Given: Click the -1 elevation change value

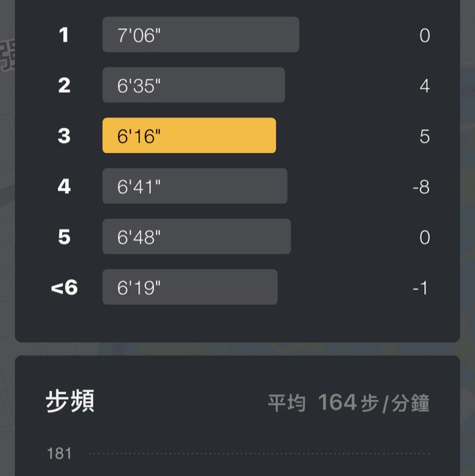Looking at the screenshot, I should 421,288.
